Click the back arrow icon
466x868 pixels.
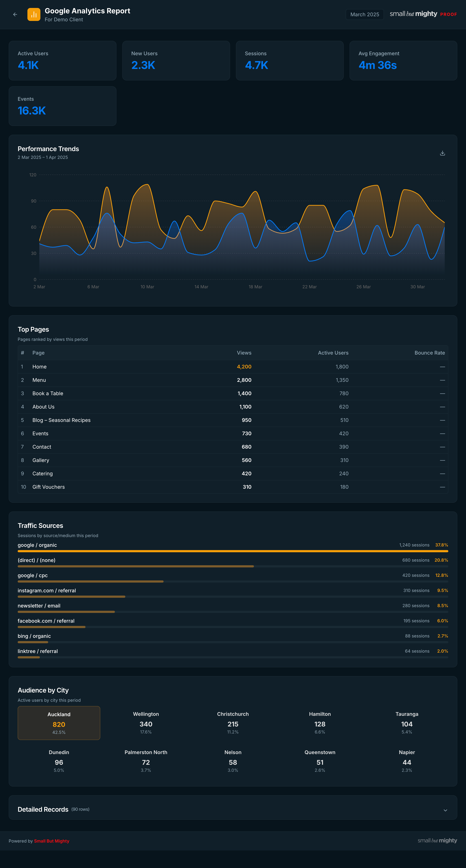click(15, 14)
